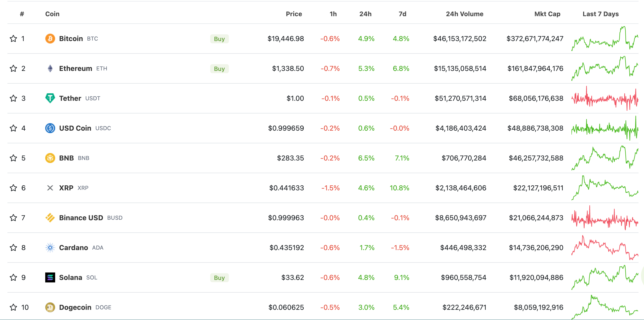Sort table by Price column header
This screenshot has width=644, height=320.
(x=294, y=14)
